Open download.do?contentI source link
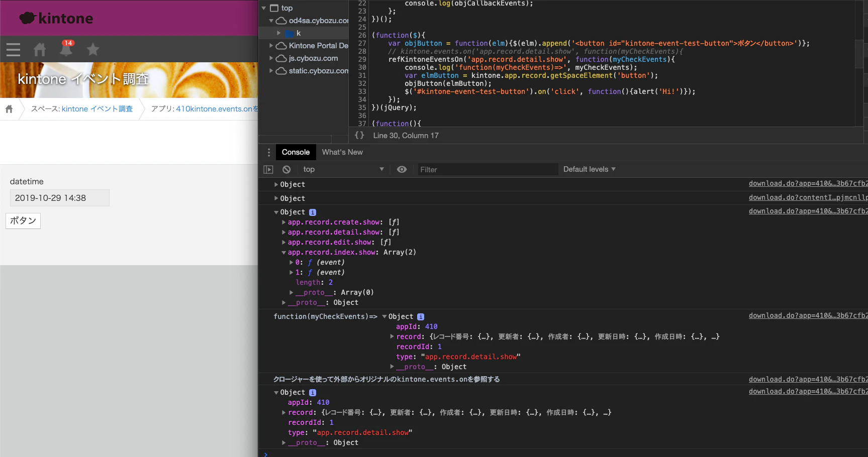 point(808,198)
